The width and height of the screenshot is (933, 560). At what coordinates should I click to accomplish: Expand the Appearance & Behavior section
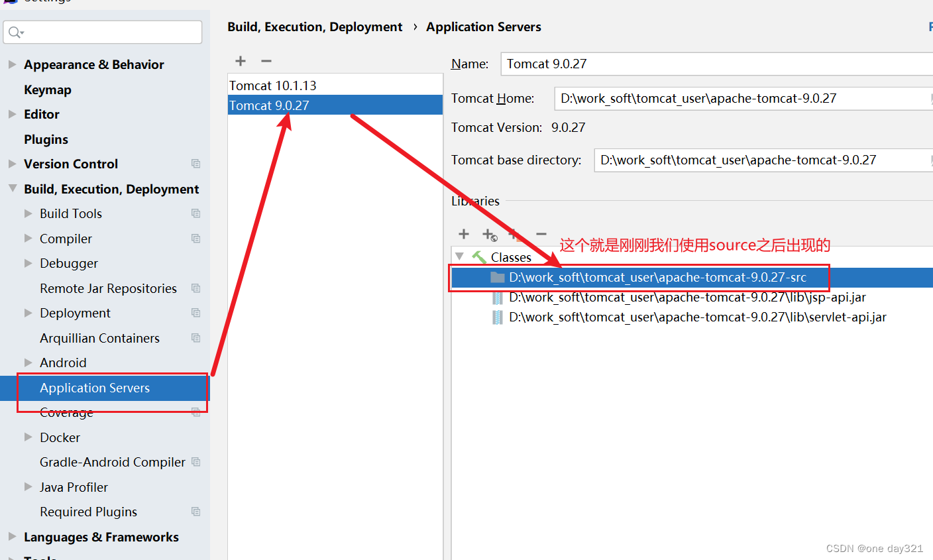(12, 64)
